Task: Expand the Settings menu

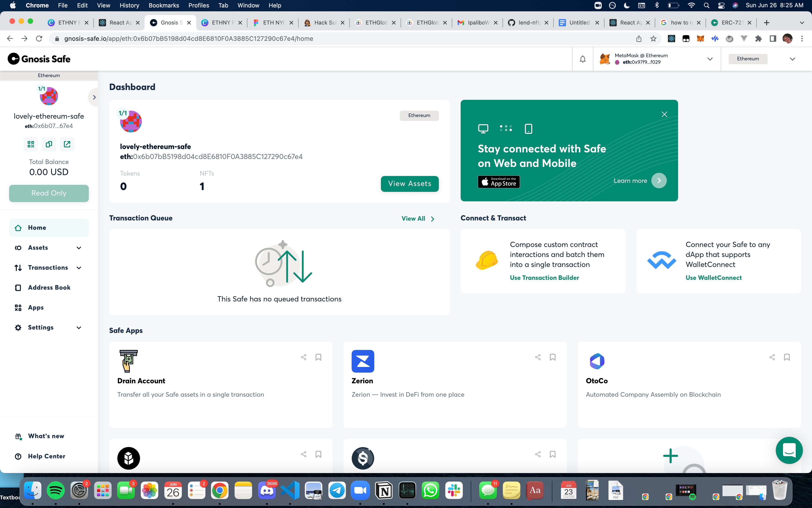Action: tap(79, 327)
